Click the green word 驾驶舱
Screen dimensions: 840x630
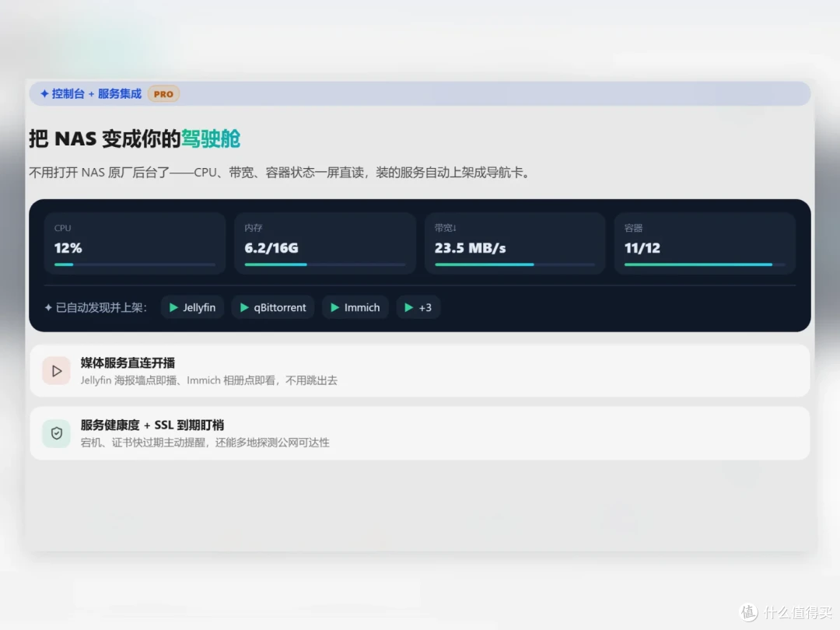click(211, 138)
